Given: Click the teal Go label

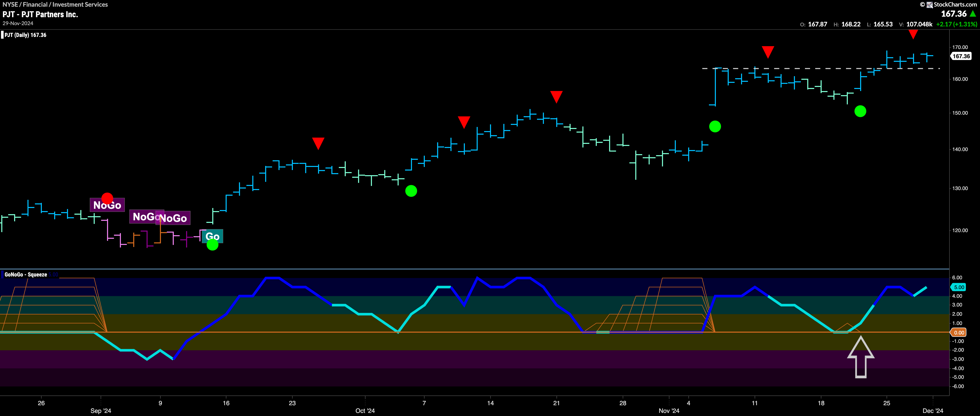Looking at the screenshot, I should coord(212,236).
